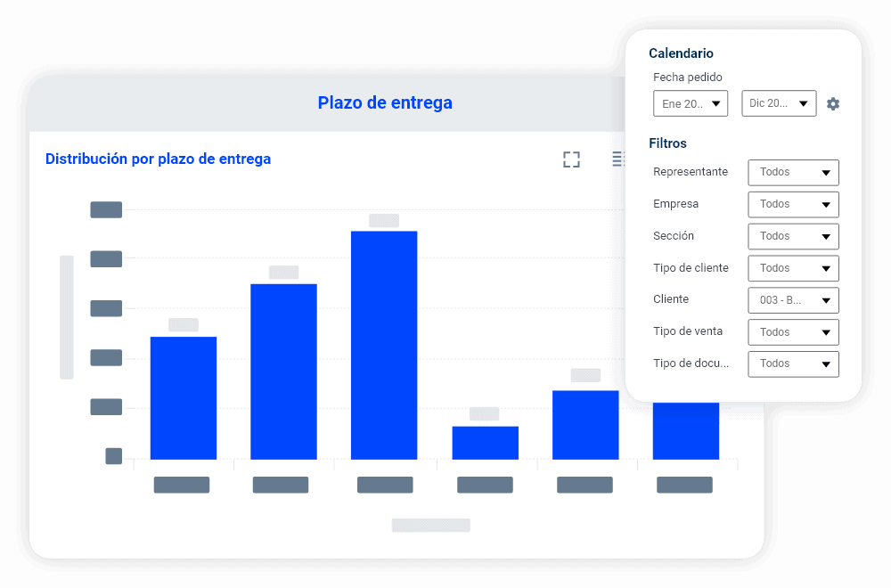Screen dimensions: 891x588
Task: Expand chart to fullscreen view
Action: [x=571, y=159]
